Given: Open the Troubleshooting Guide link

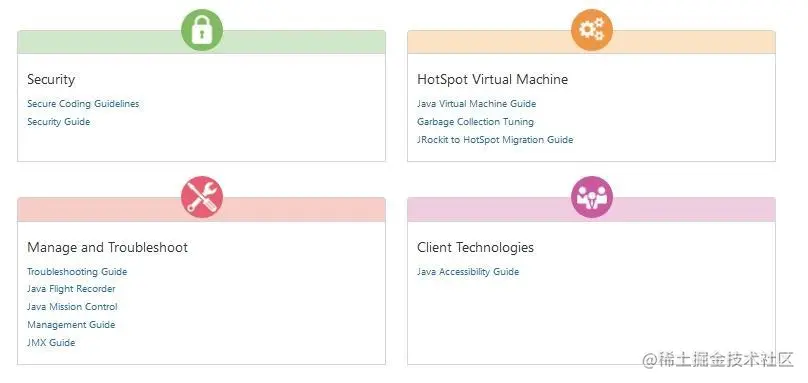Looking at the screenshot, I should [77, 272].
